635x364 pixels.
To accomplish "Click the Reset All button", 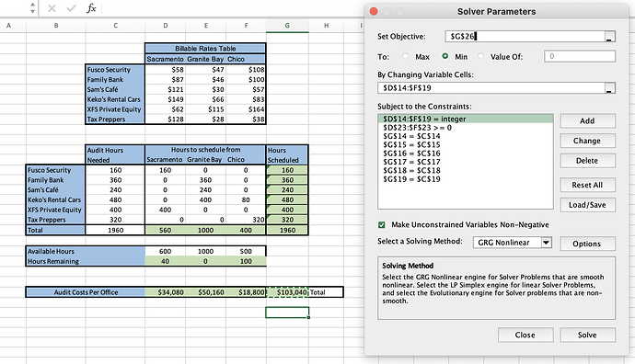I will click(588, 185).
